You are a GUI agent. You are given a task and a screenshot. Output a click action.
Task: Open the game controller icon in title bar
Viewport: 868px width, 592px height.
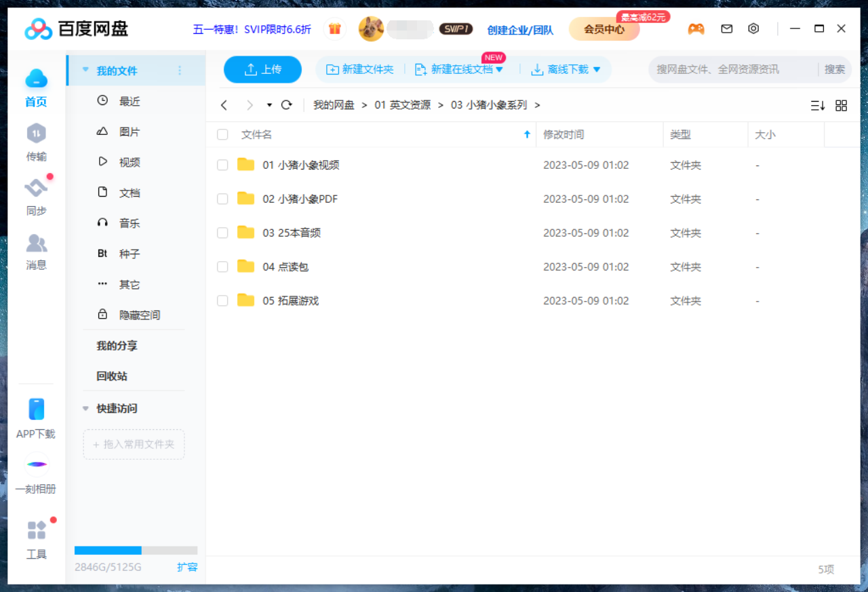click(696, 28)
